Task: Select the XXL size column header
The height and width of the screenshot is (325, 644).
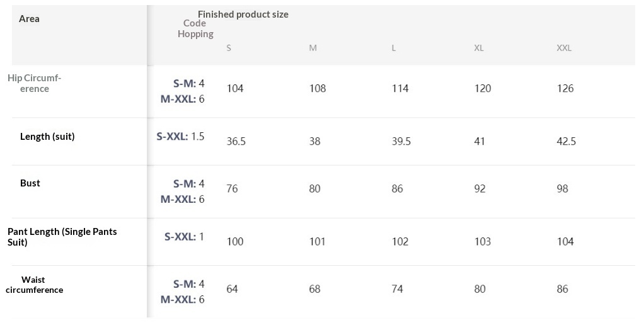Action: click(564, 48)
